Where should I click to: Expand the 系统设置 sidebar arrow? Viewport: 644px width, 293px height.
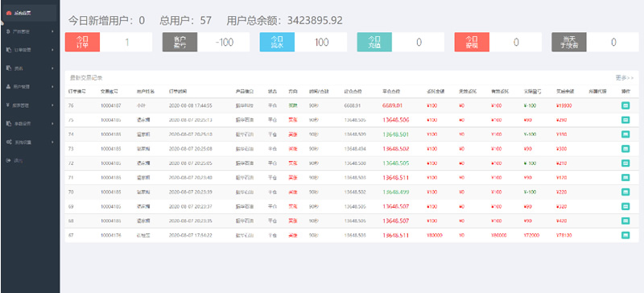pyautogui.click(x=52, y=142)
